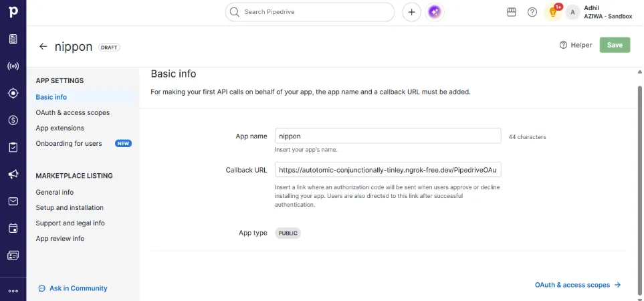Click the 'App type' field label
Screen dimensions: 644x301
[x=253, y=233]
